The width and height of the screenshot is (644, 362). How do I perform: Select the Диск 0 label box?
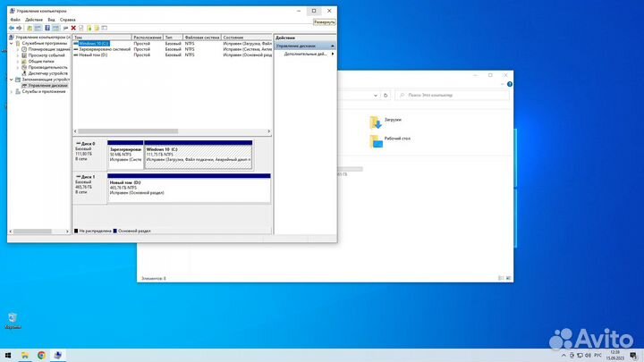pyautogui.click(x=89, y=155)
